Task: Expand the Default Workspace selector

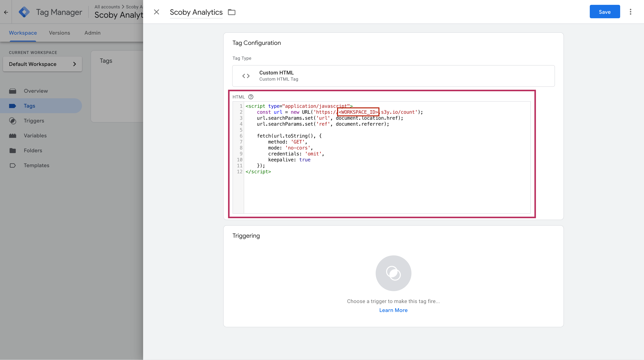Action: click(42, 64)
